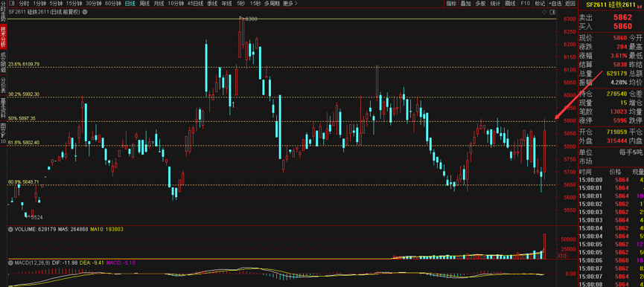Screen dimensions: 644x287
Task: Click the SF2611 硅铁2611 quote panel title
Action: pos(610,4)
